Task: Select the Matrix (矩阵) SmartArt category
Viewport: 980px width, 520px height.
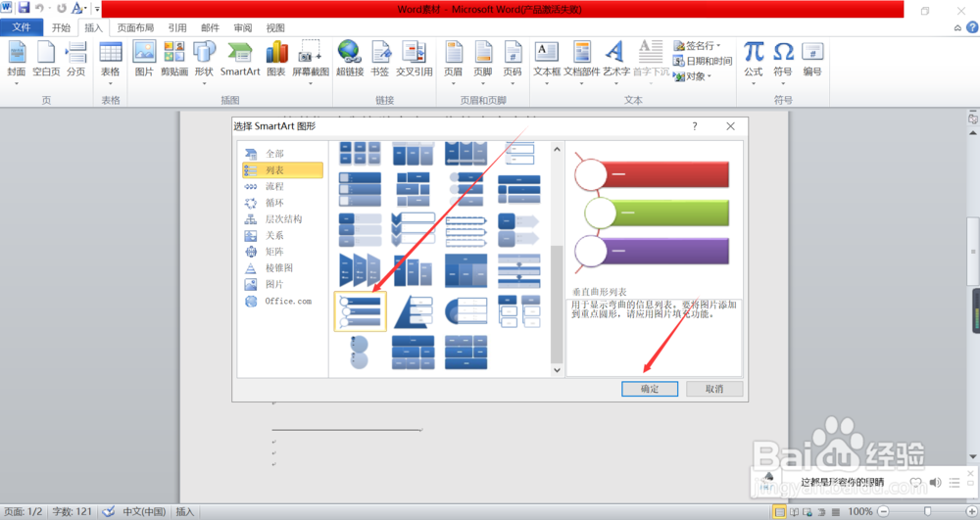Action: [282, 252]
